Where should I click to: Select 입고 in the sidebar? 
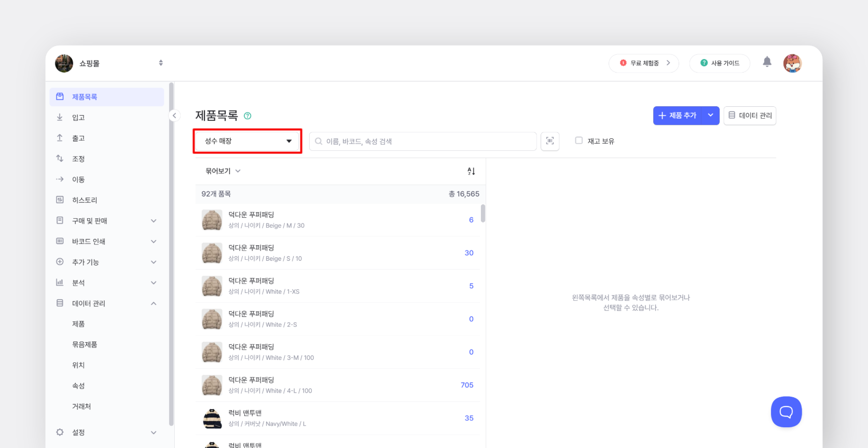point(107,118)
